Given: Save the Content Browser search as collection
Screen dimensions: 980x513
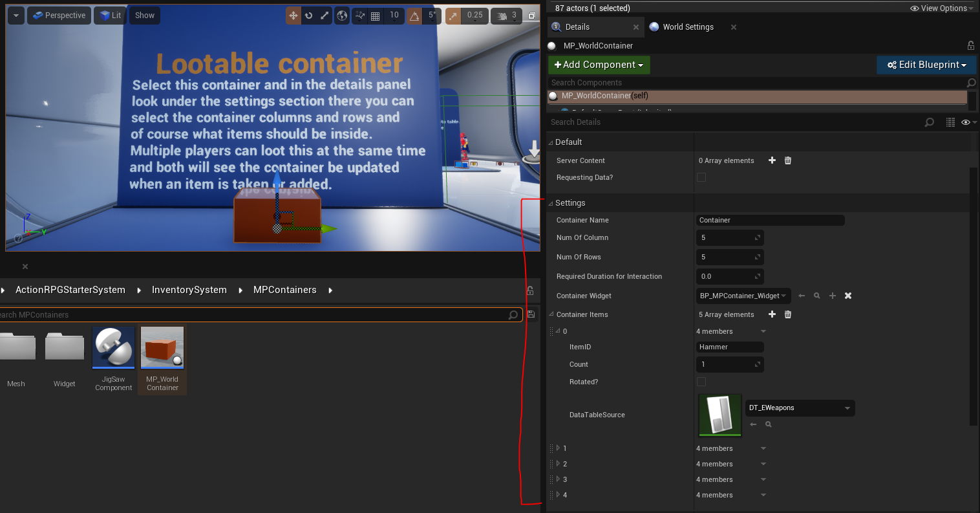Looking at the screenshot, I should pos(531,315).
